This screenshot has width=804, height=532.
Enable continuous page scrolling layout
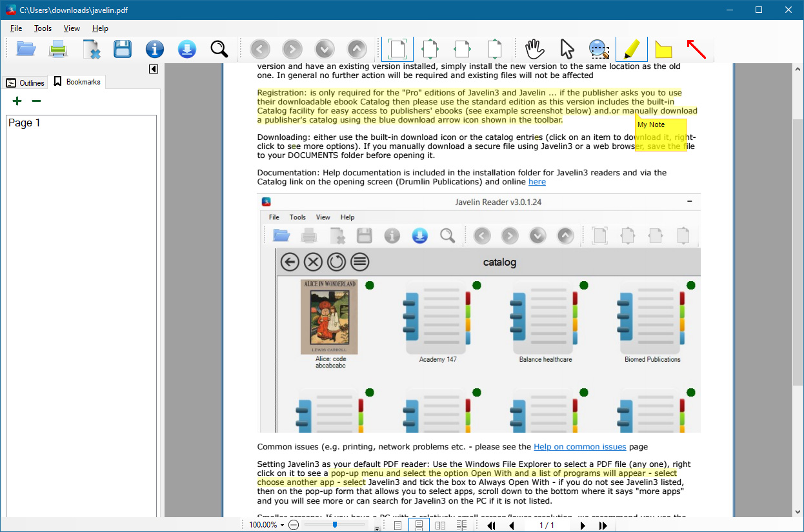coord(419,524)
